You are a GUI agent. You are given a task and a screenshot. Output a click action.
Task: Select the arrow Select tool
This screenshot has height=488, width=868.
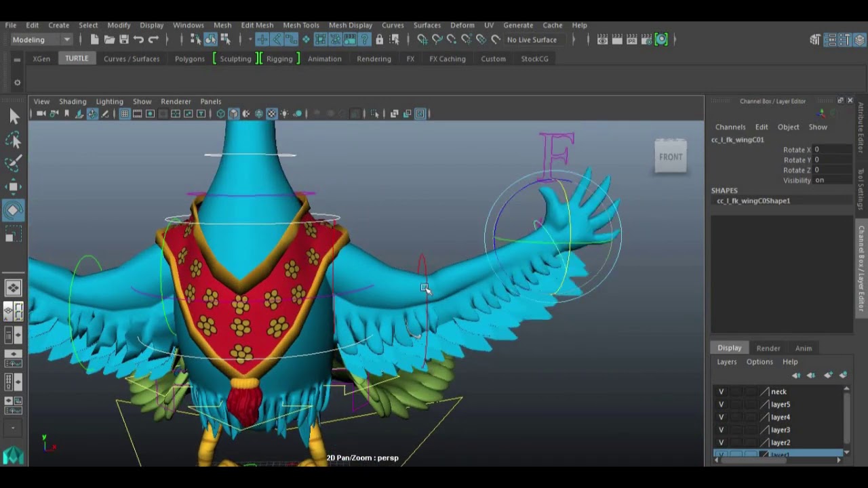click(x=14, y=117)
